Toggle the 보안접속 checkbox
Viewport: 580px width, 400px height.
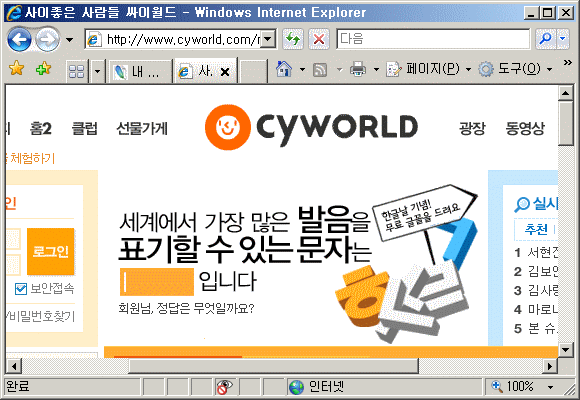(x=21, y=289)
